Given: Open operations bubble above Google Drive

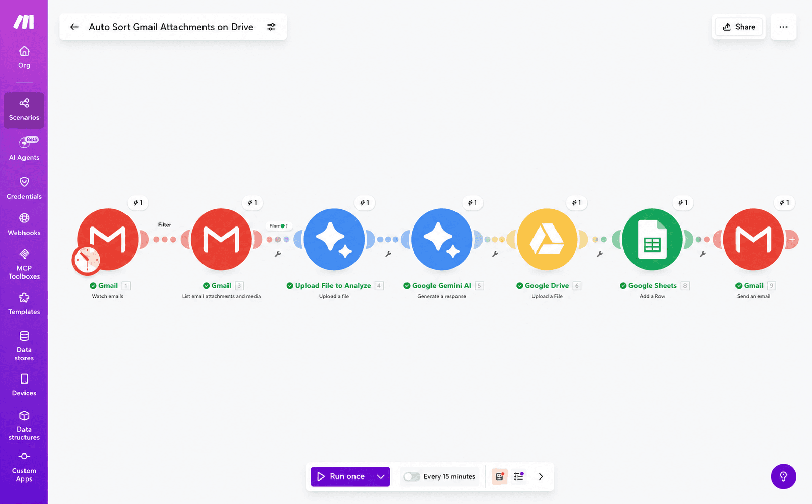Looking at the screenshot, I should pyautogui.click(x=576, y=203).
